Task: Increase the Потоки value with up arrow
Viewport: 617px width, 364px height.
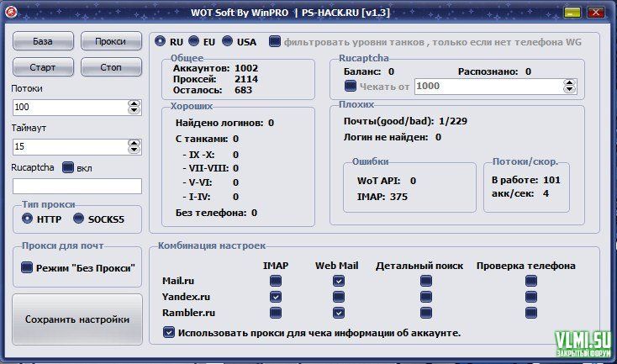Action: [x=134, y=103]
